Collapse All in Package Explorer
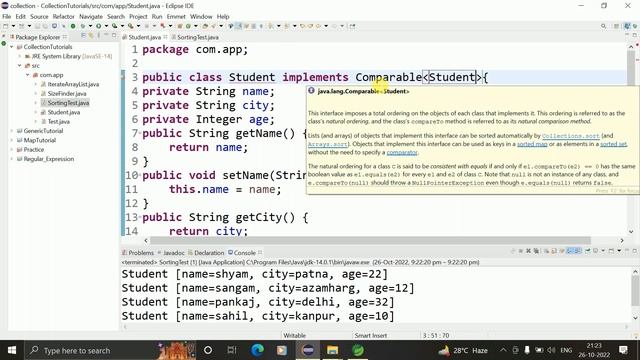Image resolution: width=640 pixels, height=360 pixels. point(83,36)
